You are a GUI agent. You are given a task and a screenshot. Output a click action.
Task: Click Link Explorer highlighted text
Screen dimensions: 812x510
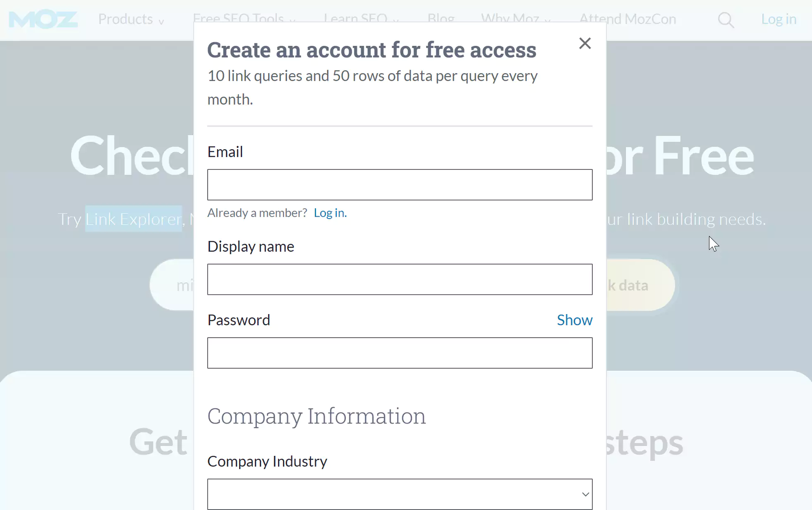pyautogui.click(x=134, y=219)
